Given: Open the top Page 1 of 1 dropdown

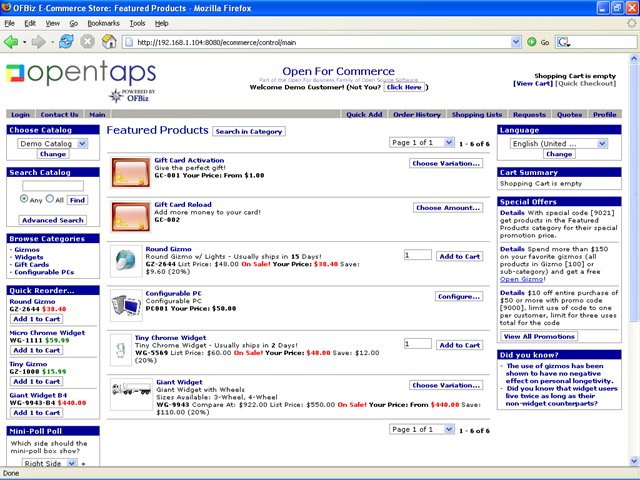Looking at the screenshot, I should [x=427, y=143].
